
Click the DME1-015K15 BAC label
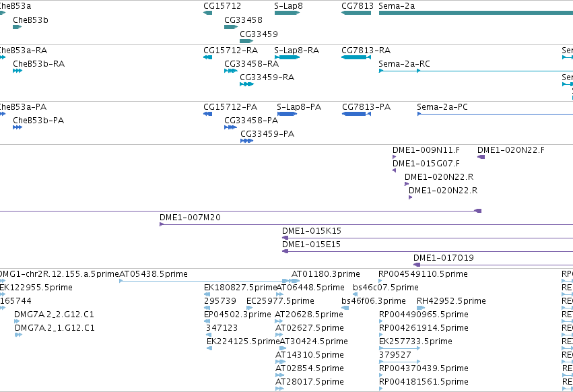[x=311, y=231]
